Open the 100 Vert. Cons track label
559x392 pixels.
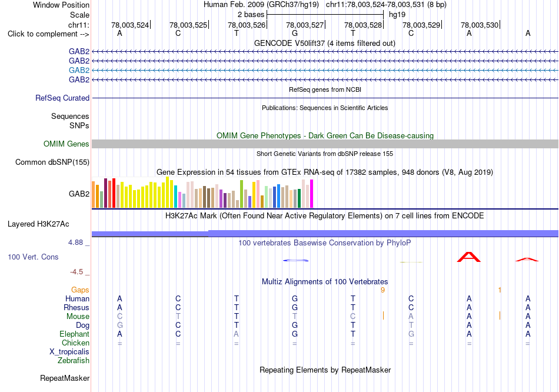pos(33,257)
